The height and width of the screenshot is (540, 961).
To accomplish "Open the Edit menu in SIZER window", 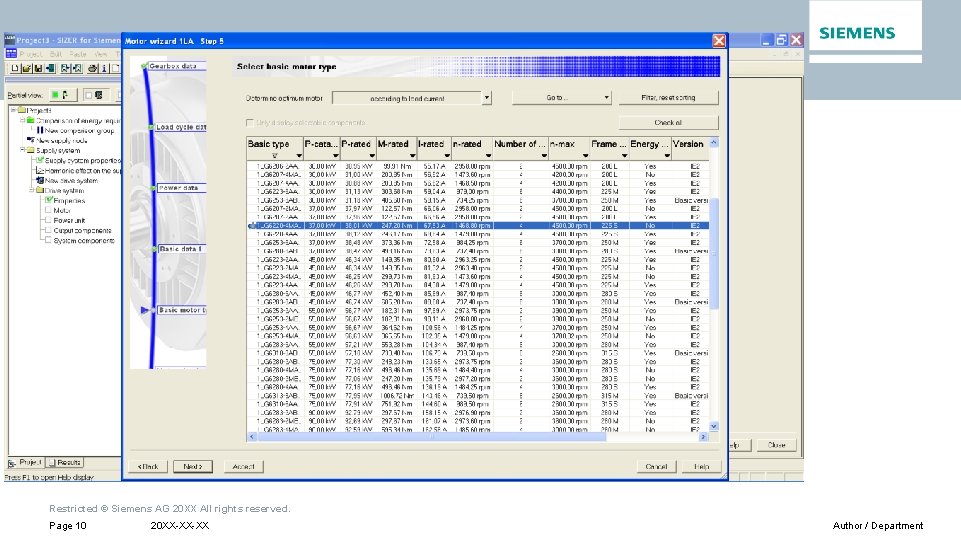I will pos(56,54).
